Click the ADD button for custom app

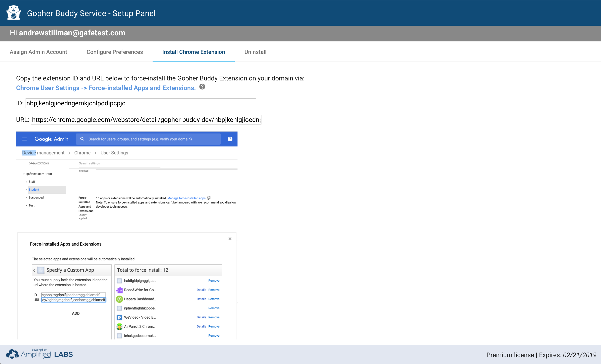(x=76, y=313)
